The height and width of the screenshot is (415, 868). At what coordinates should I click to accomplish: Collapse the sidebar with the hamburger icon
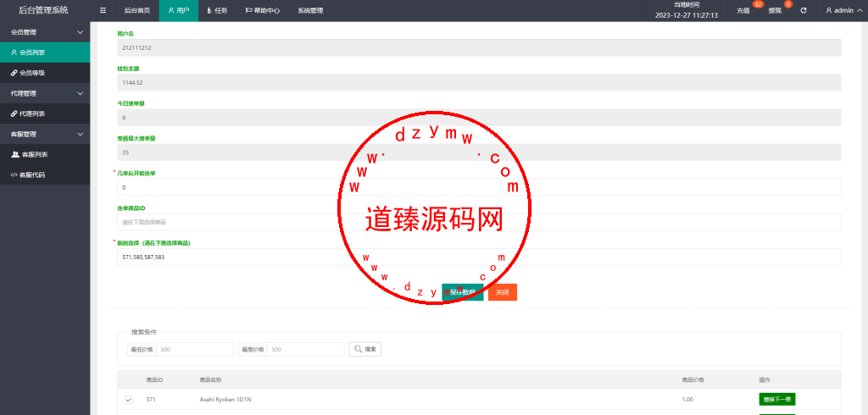click(x=103, y=10)
